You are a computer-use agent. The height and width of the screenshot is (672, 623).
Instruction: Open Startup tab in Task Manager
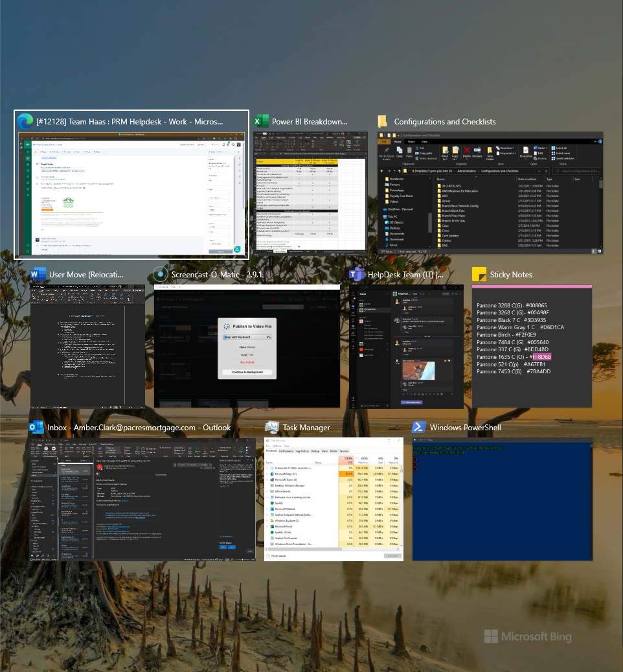[x=315, y=451]
